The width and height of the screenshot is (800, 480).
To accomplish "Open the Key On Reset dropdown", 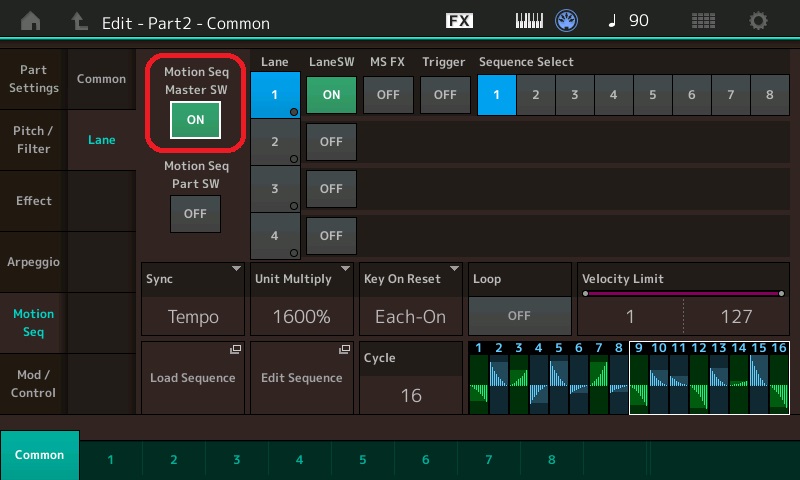I will (x=410, y=299).
